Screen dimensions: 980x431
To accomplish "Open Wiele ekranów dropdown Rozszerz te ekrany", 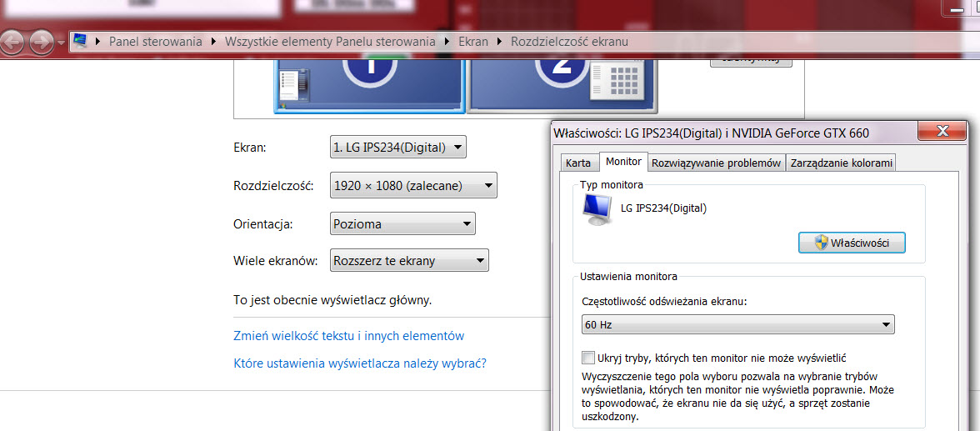I will tap(408, 261).
